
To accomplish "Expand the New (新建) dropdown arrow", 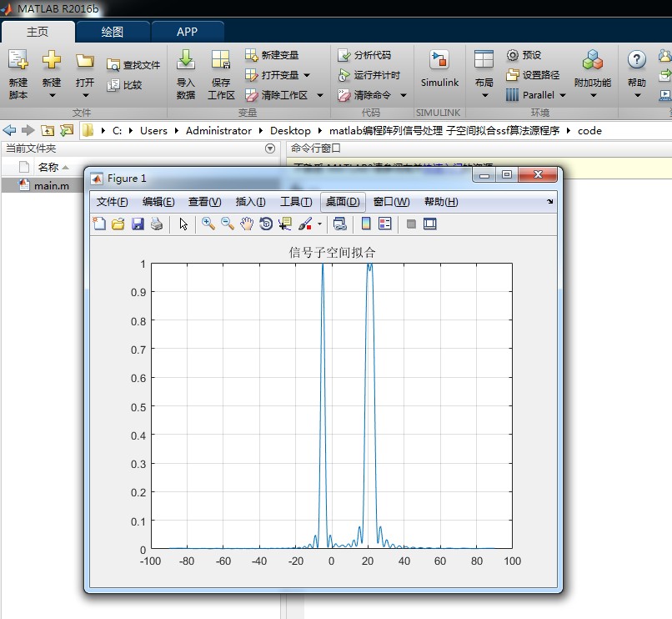I will (x=52, y=95).
